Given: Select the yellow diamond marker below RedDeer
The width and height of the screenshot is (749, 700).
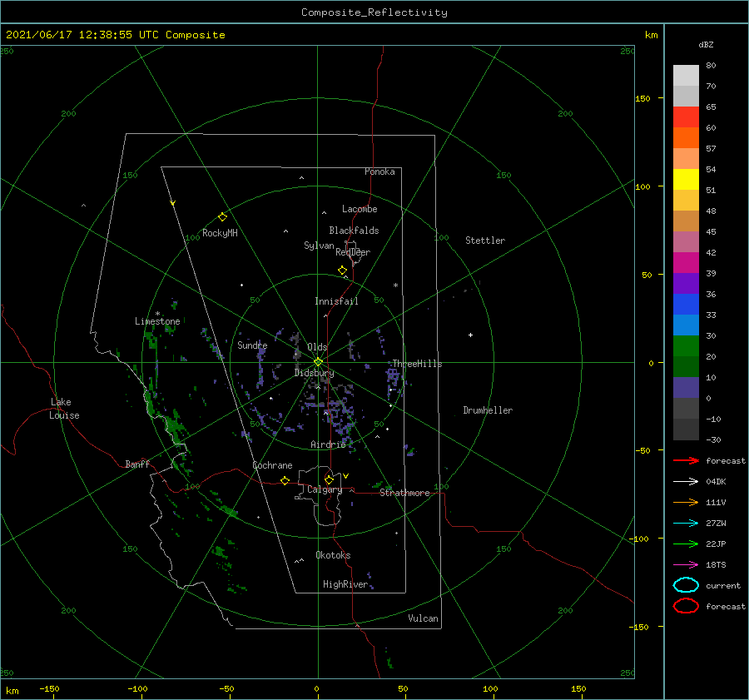Looking at the screenshot, I should [342, 271].
